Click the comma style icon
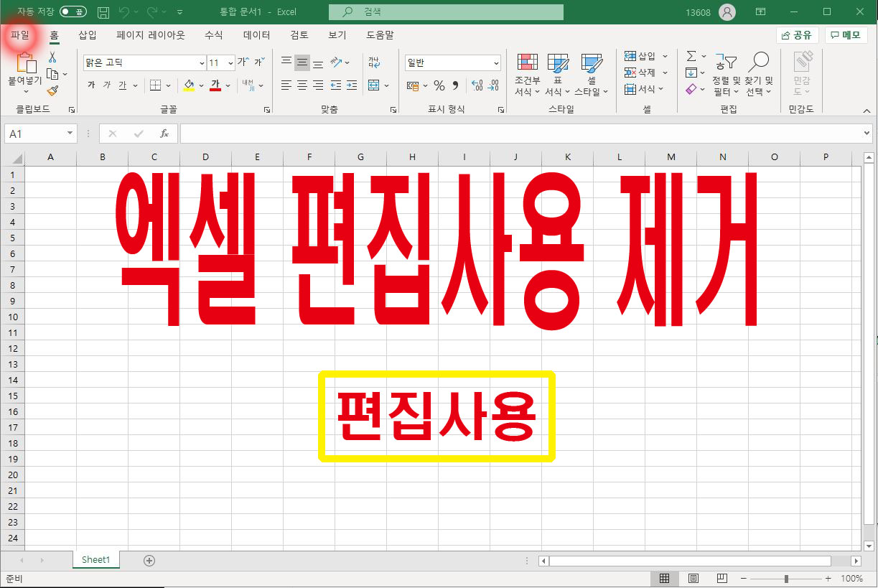Viewport: 878px width, 588px height. pos(455,86)
